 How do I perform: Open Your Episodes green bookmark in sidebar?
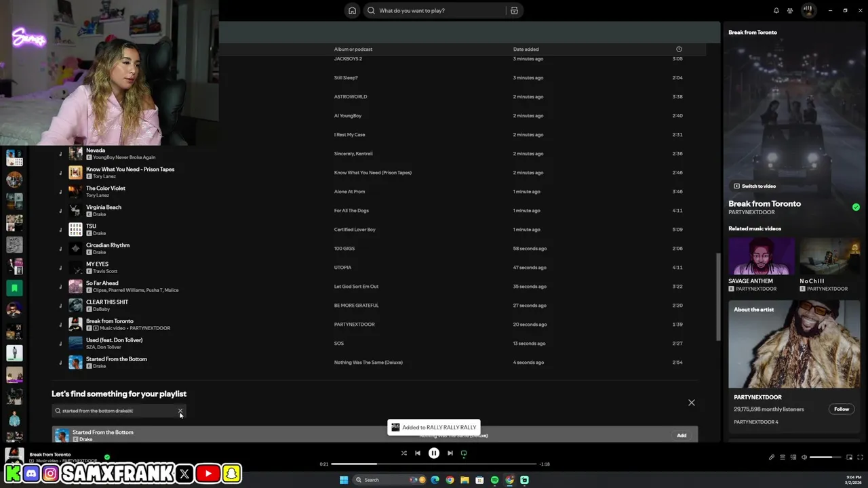coord(14,288)
